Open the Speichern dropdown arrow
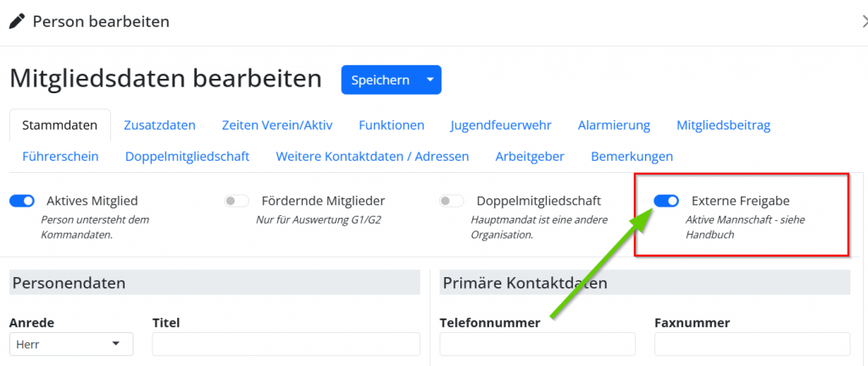This screenshot has height=366, width=868. (430, 80)
